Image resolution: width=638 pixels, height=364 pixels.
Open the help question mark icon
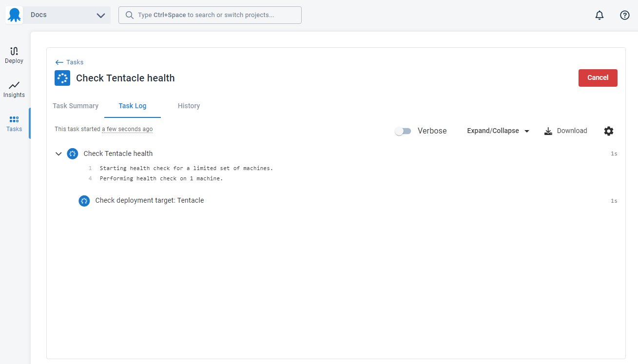[625, 15]
